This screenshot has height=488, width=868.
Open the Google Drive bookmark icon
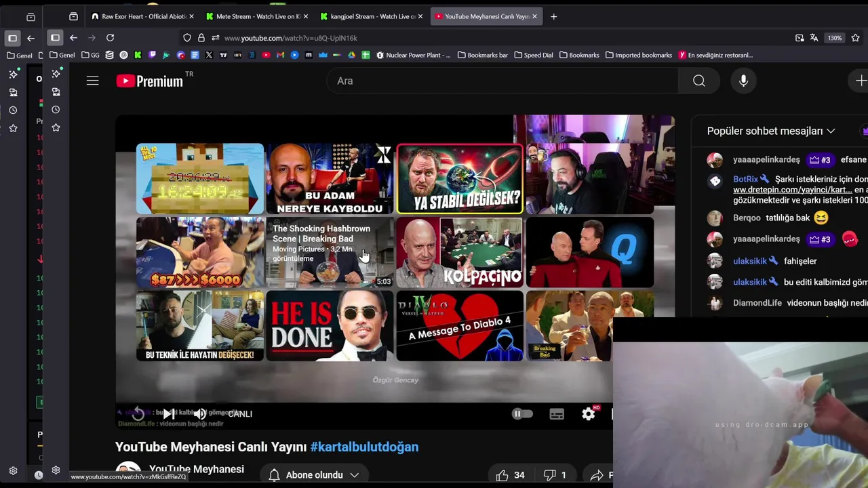click(x=351, y=55)
